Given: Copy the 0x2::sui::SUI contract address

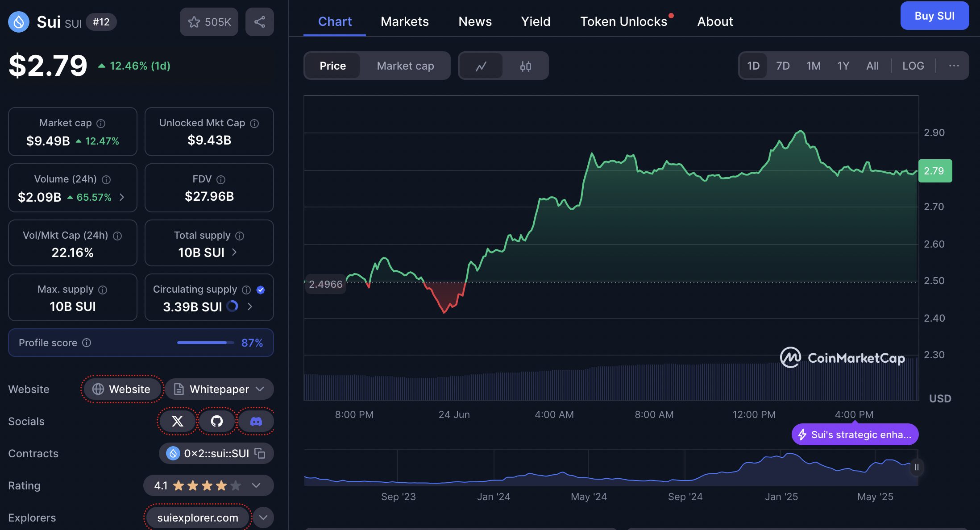Looking at the screenshot, I should click(x=260, y=453).
